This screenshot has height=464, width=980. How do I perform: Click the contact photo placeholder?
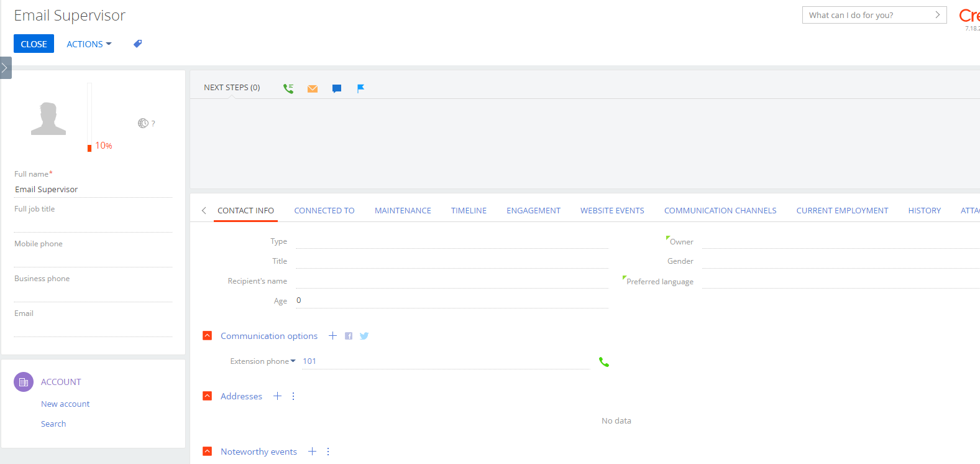point(48,118)
